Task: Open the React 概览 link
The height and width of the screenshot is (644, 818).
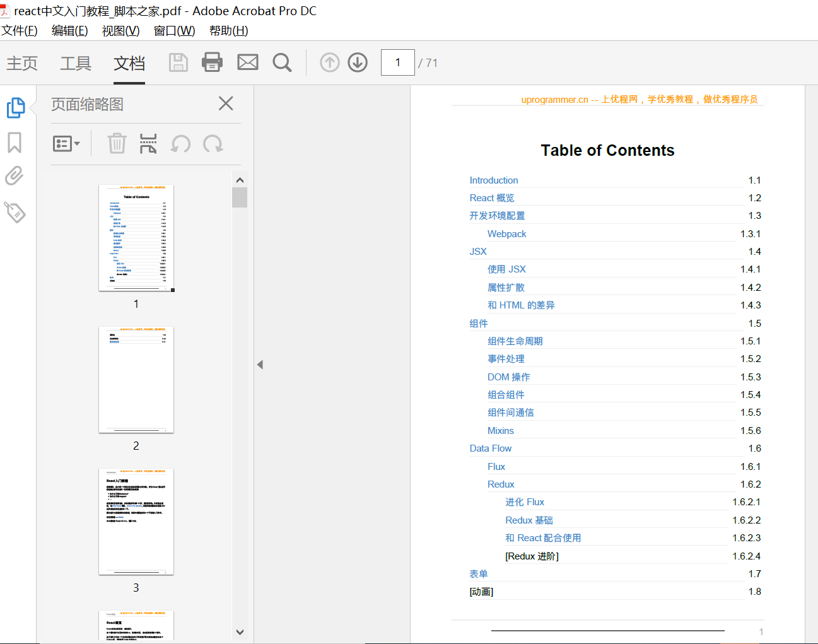Action: point(492,198)
